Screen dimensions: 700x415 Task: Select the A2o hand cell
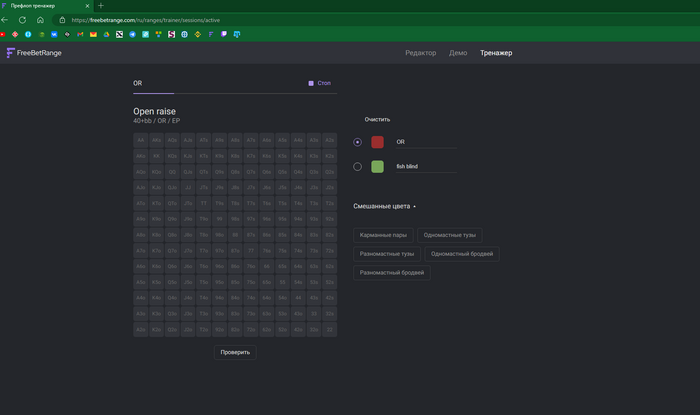pos(141,329)
